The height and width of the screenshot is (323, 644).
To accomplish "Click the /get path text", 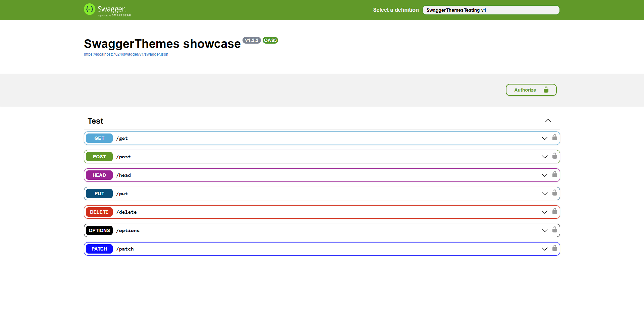I will tap(122, 138).
